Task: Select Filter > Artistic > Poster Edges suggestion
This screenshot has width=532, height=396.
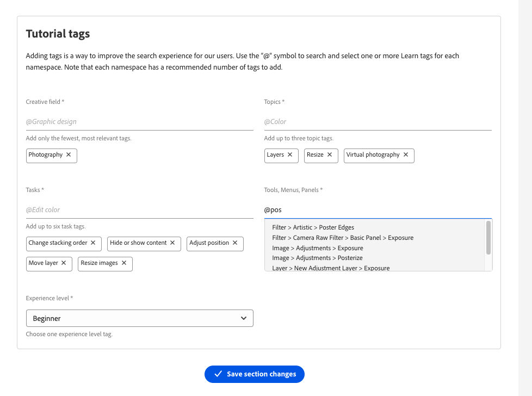Action: pyautogui.click(x=313, y=227)
